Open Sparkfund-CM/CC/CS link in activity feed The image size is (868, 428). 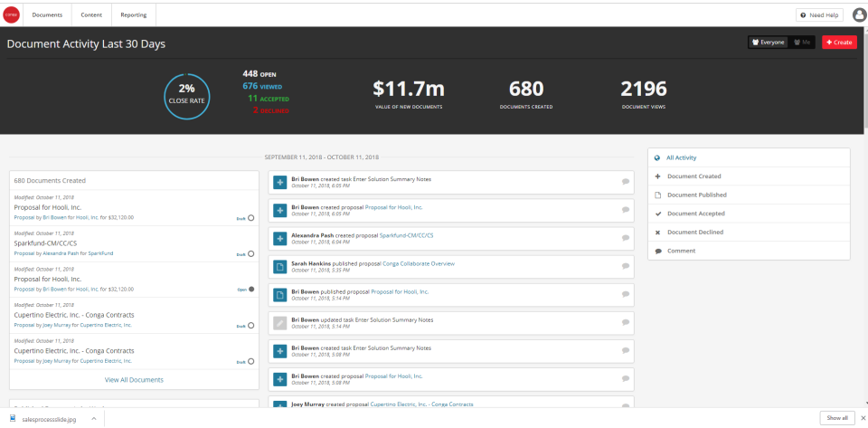click(x=406, y=235)
